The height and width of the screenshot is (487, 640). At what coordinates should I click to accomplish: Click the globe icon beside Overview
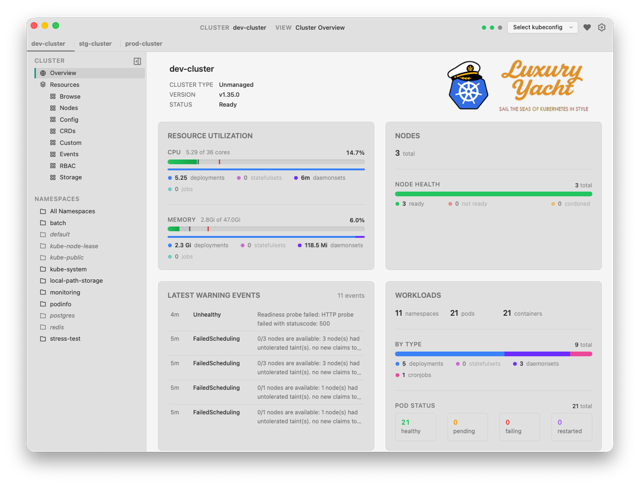tap(43, 73)
